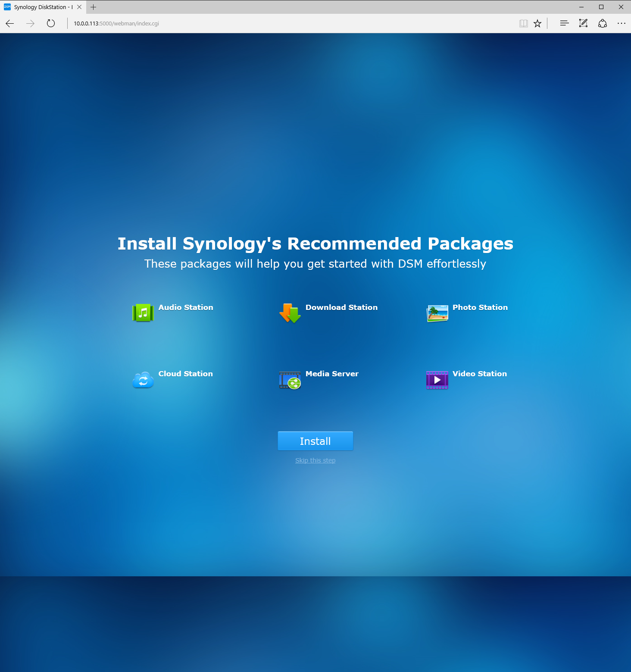Click the Video Station play icon

[437, 380]
